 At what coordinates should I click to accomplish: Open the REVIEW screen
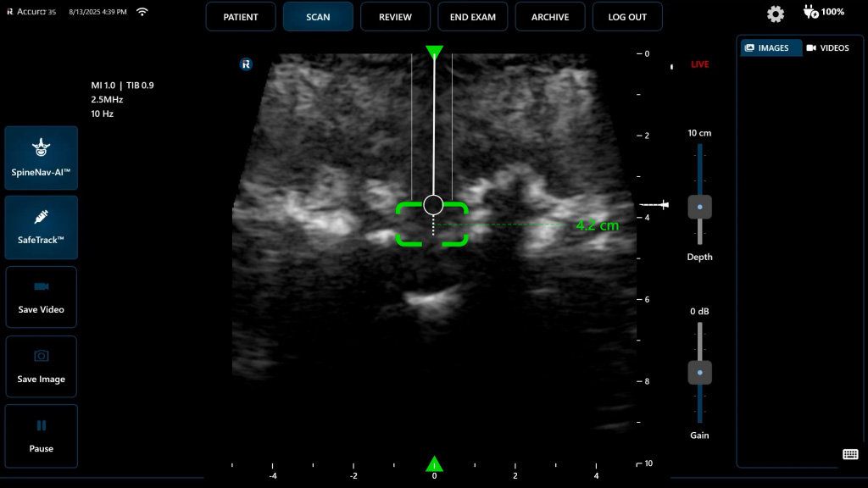click(x=395, y=17)
